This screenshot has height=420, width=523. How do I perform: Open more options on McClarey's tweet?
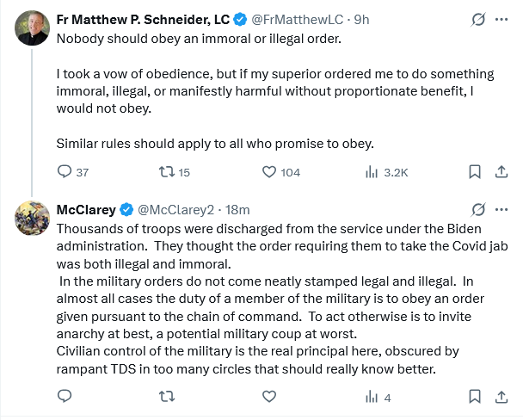pos(501,210)
